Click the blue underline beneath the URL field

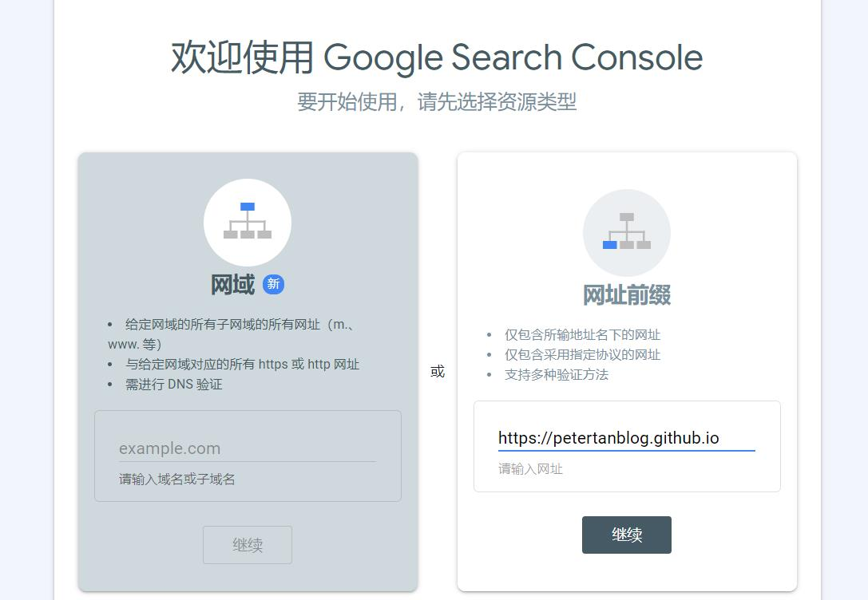(627, 450)
